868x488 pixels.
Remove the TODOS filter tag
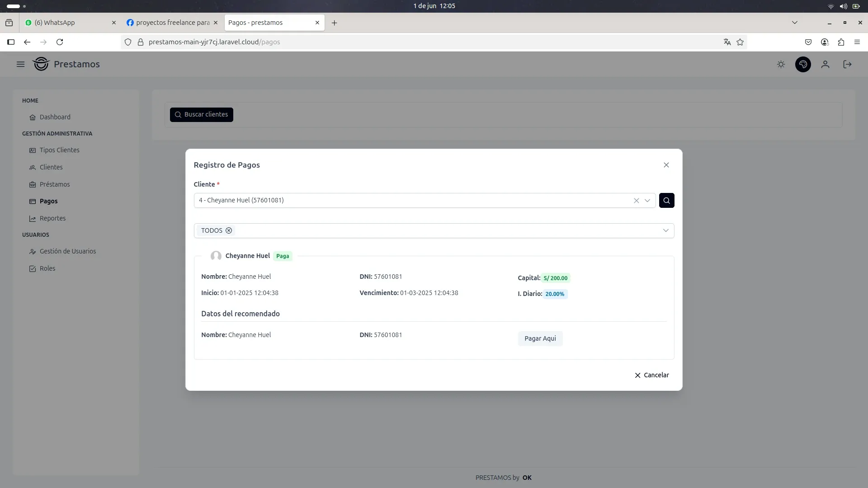pos(229,230)
